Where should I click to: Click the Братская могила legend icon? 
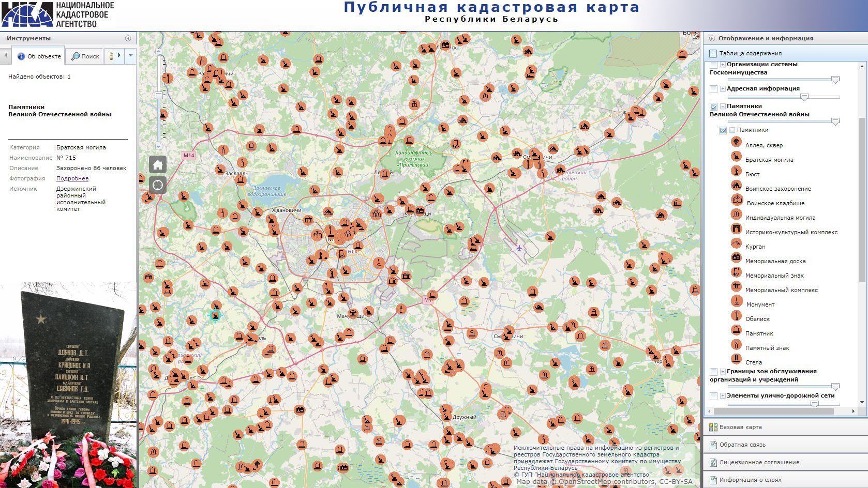(x=736, y=157)
